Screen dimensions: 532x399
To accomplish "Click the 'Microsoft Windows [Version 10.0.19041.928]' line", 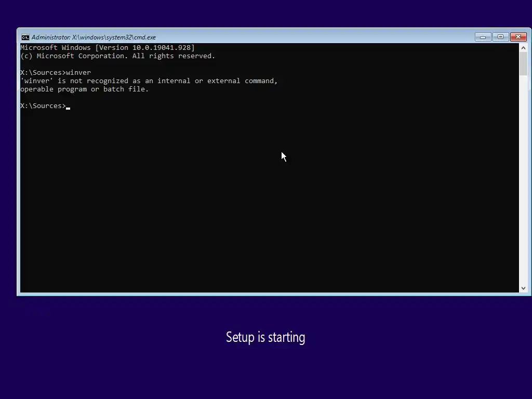I will click(x=108, y=47).
